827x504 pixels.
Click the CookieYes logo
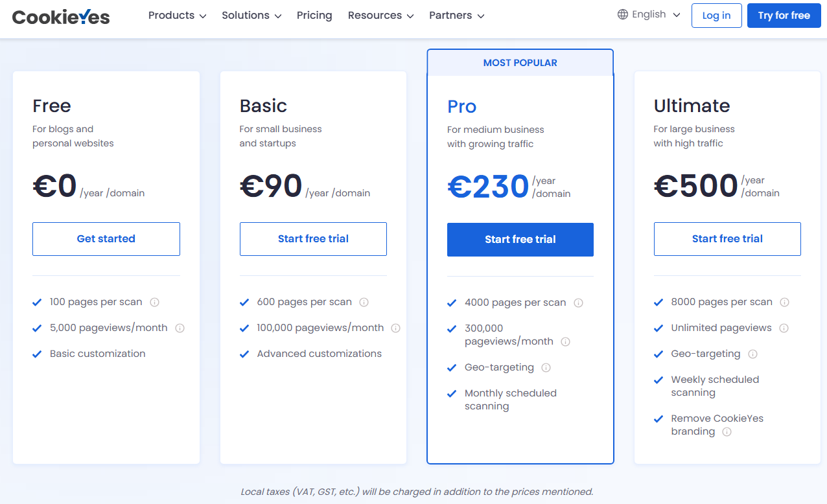click(61, 17)
